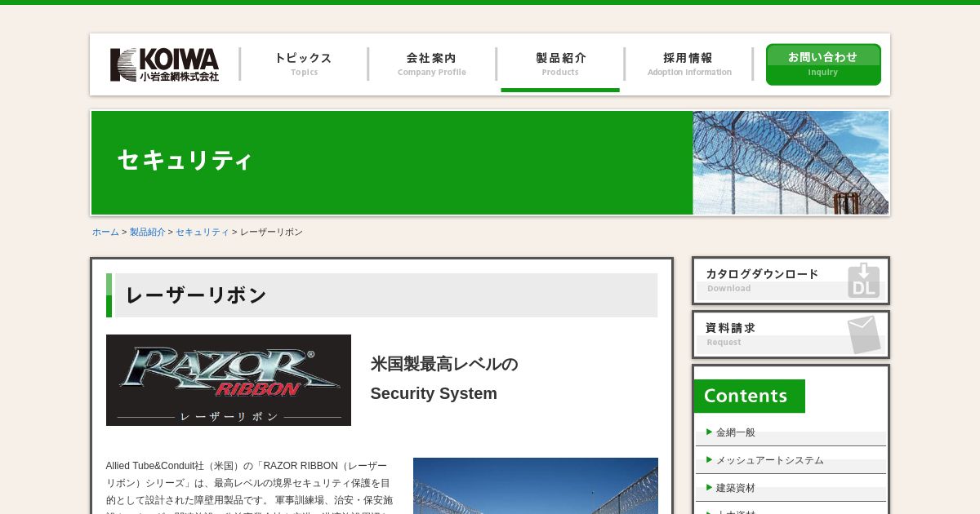Click the arrow before 建築資材

pos(710,487)
